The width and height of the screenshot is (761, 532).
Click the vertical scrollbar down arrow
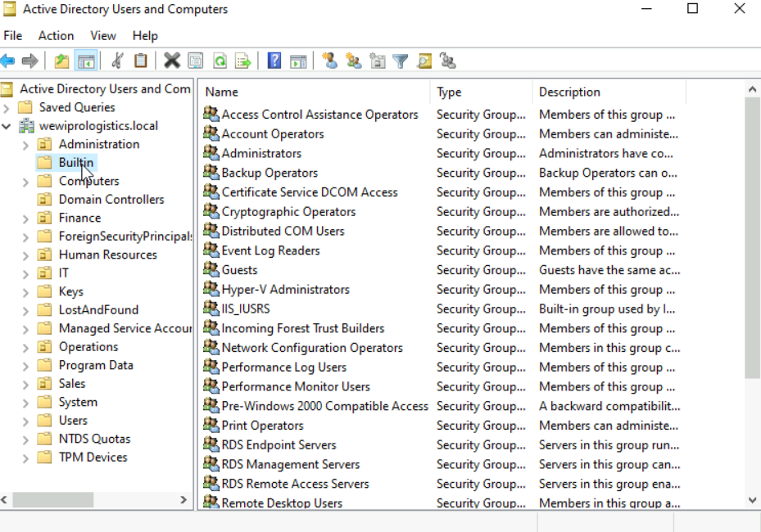click(x=752, y=500)
